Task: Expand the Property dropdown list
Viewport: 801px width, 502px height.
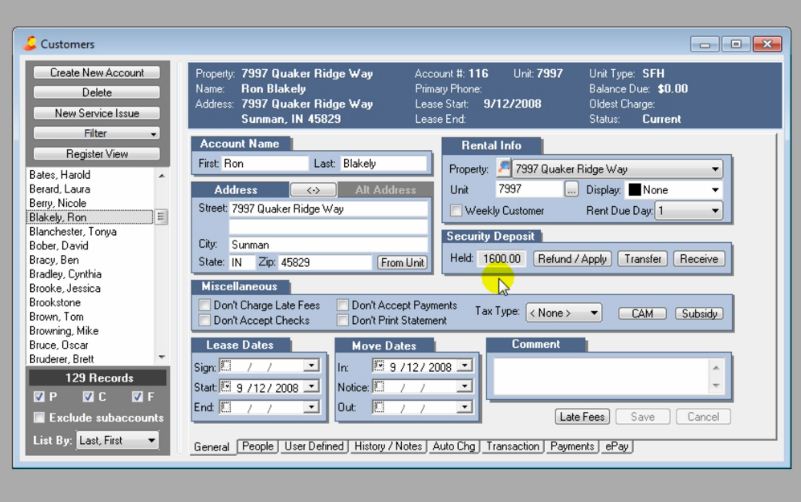Action: coord(715,169)
